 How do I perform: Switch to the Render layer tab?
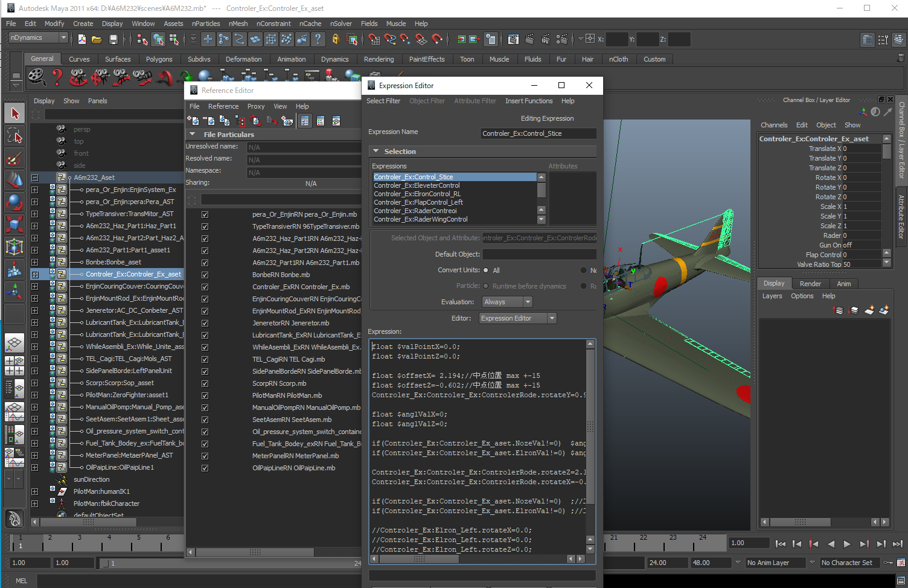[x=810, y=284]
